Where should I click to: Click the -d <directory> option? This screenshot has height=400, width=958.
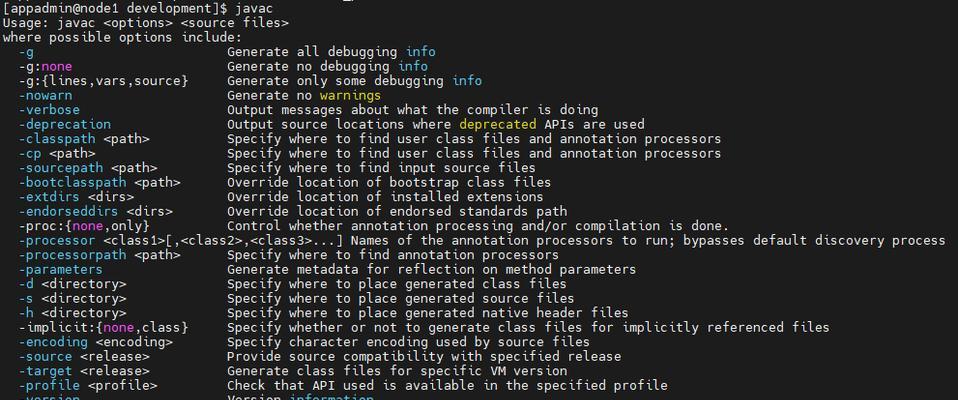pos(72,284)
